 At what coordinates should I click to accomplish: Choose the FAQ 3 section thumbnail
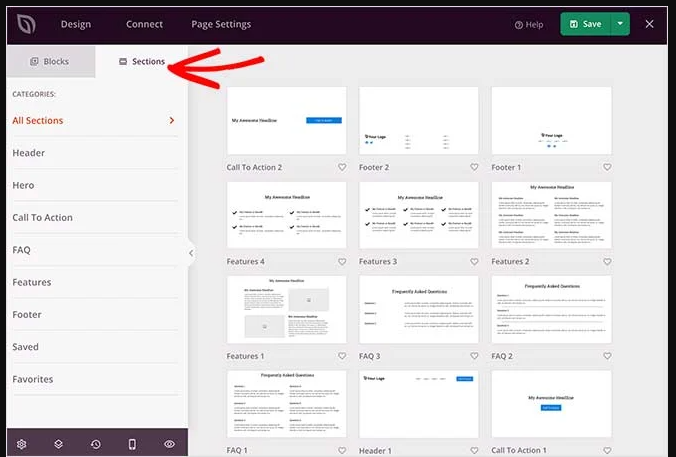pyautogui.click(x=418, y=310)
